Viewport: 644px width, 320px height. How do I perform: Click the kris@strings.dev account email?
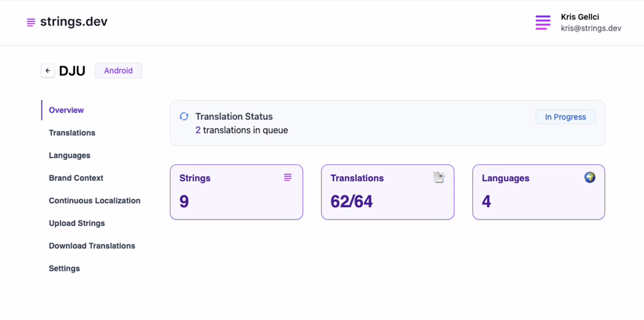(591, 28)
